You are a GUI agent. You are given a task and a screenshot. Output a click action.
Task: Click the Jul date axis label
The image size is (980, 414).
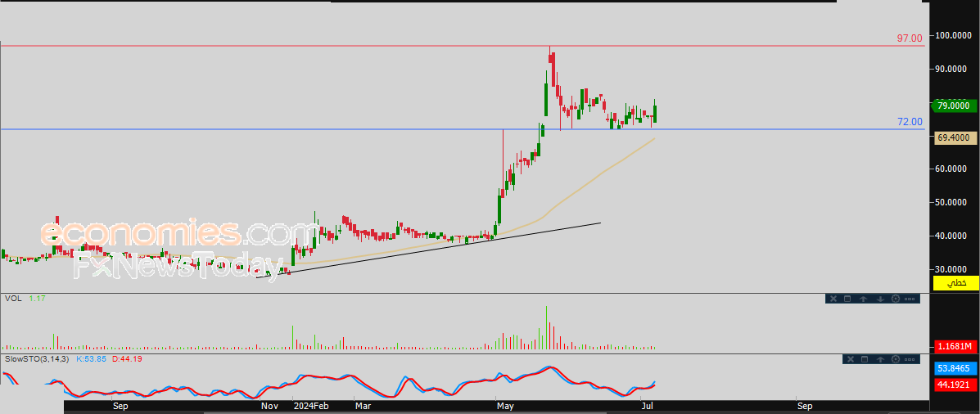(646, 406)
